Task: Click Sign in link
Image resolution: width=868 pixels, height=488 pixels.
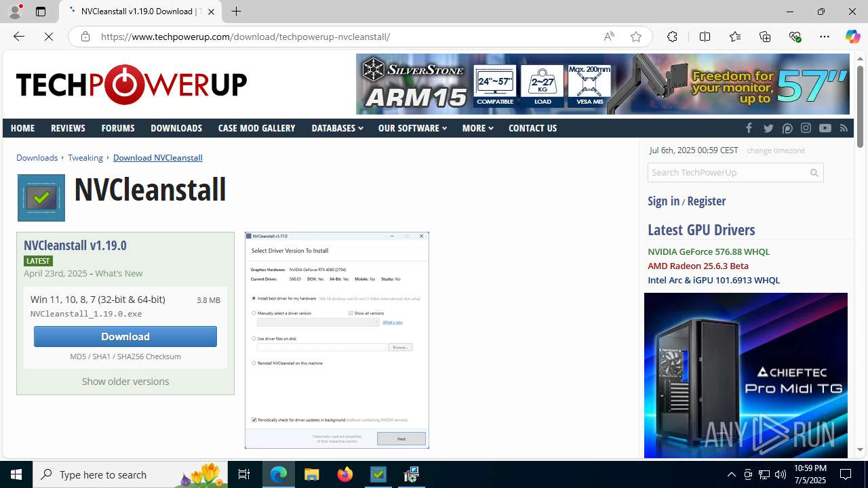Action: pyautogui.click(x=663, y=201)
